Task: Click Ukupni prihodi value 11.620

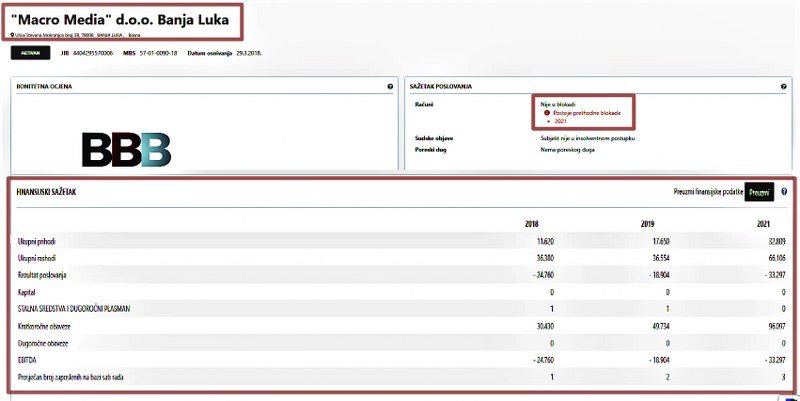Action: click(544, 241)
